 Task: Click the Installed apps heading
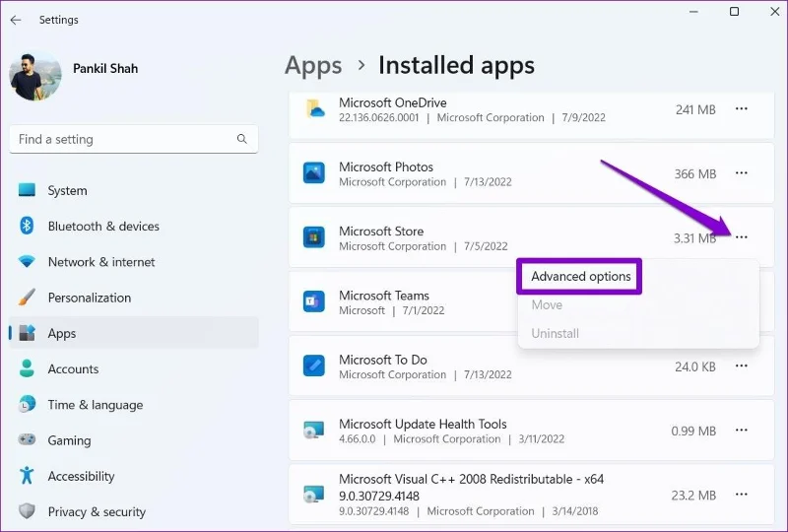pos(456,65)
